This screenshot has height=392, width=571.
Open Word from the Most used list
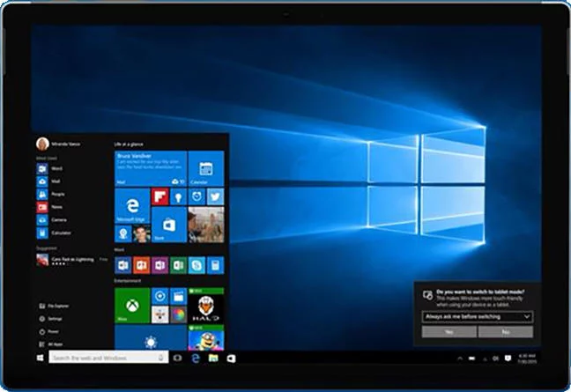coord(50,168)
